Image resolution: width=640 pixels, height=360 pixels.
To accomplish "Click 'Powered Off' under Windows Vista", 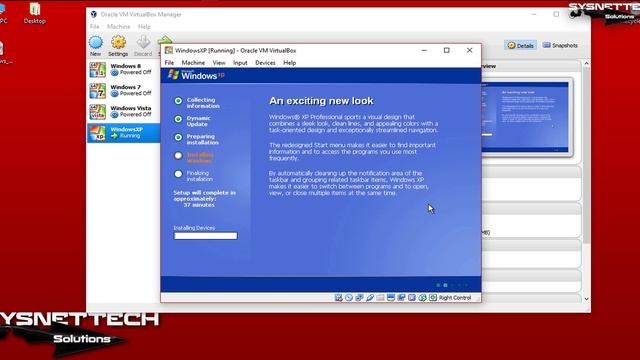I will tap(136, 115).
